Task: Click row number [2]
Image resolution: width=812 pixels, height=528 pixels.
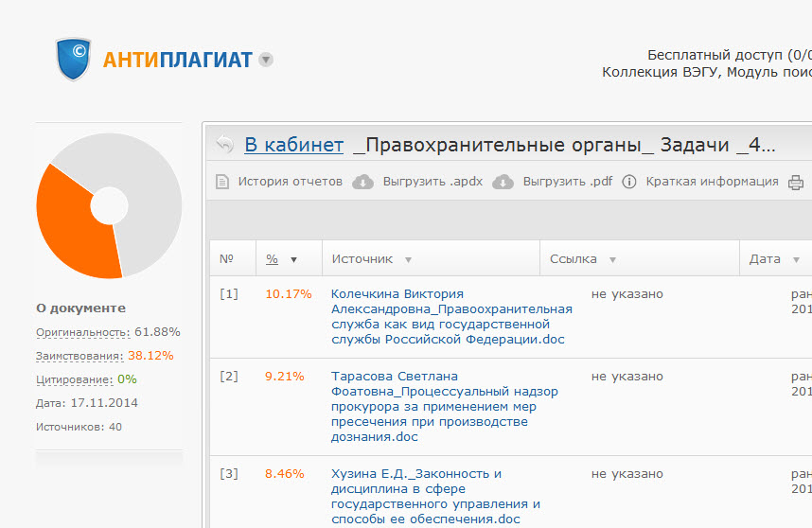Action: 229,377
